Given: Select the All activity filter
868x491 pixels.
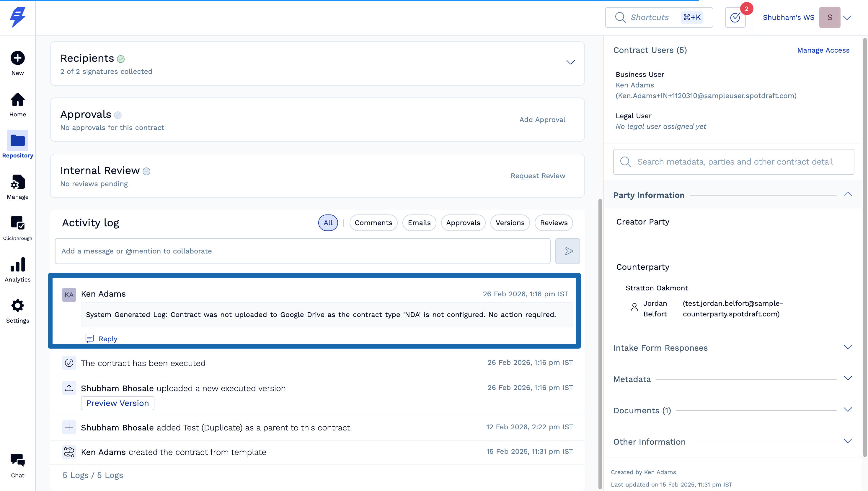Looking at the screenshot, I should click(x=328, y=222).
